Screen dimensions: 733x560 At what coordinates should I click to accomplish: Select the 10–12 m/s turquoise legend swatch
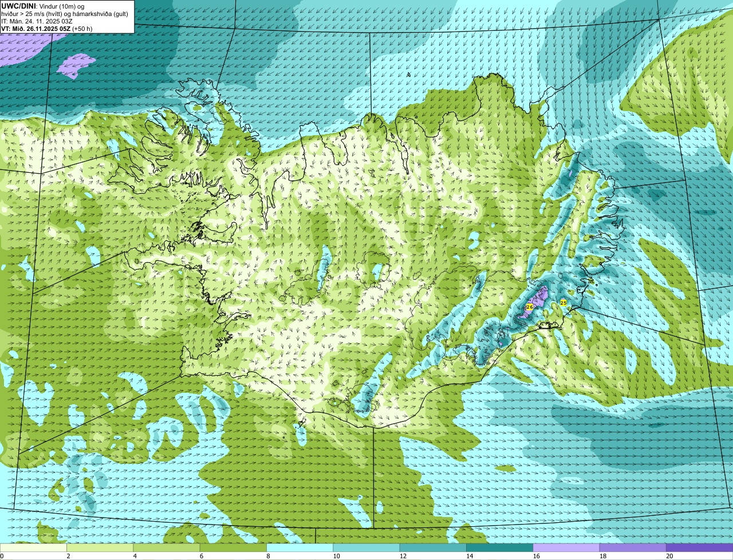pyautogui.click(x=366, y=547)
